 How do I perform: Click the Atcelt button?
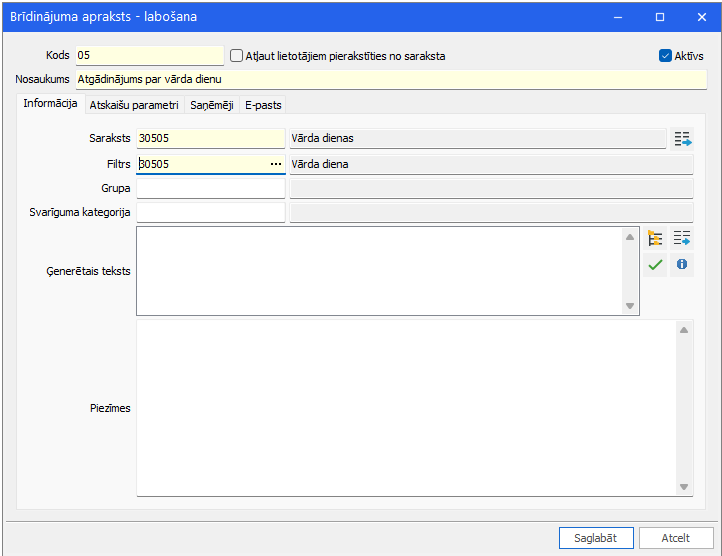point(675,538)
